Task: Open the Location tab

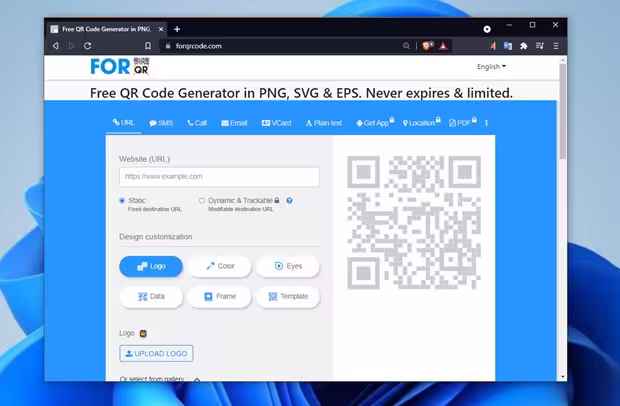Action: point(422,123)
